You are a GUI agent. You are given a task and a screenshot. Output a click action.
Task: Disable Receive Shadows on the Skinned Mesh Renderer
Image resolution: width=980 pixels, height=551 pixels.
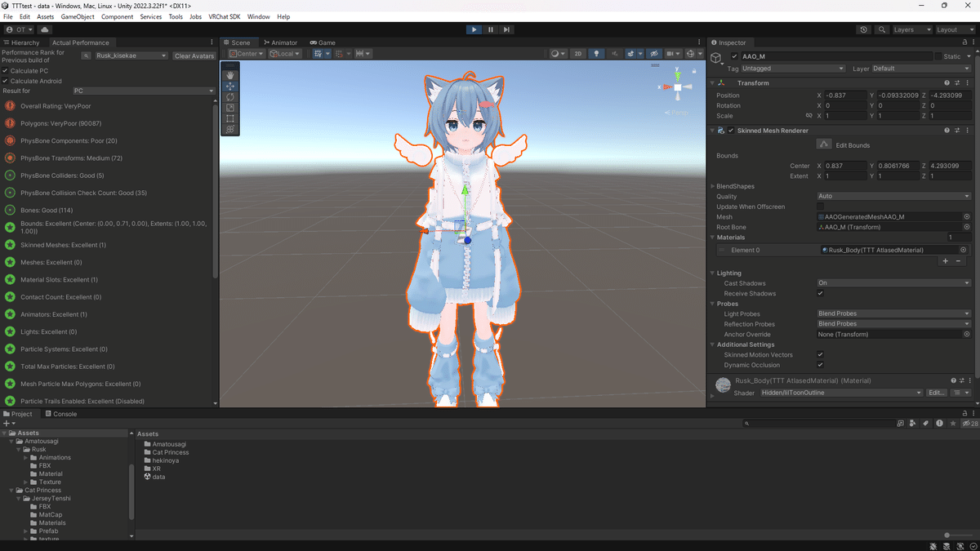(820, 293)
